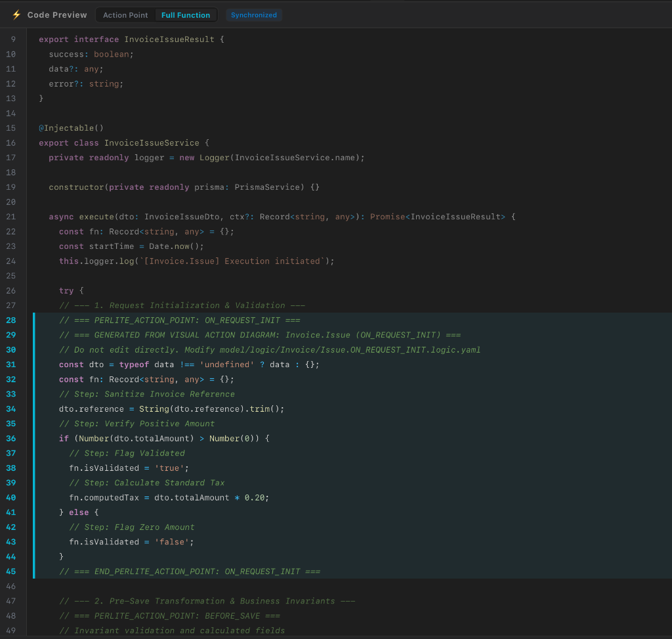Screen dimensions: 672x639
Task: Click "fn.isValidated = 'false';" line
Action: click(x=131, y=542)
